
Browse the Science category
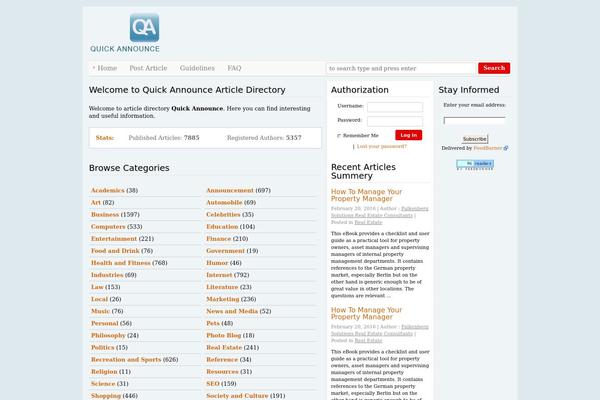(103, 384)
